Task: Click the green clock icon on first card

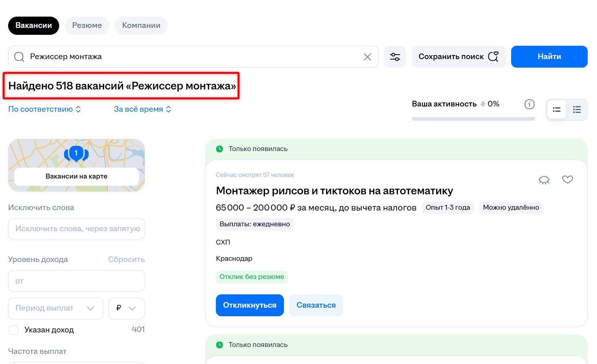Action: coord(220,149)
